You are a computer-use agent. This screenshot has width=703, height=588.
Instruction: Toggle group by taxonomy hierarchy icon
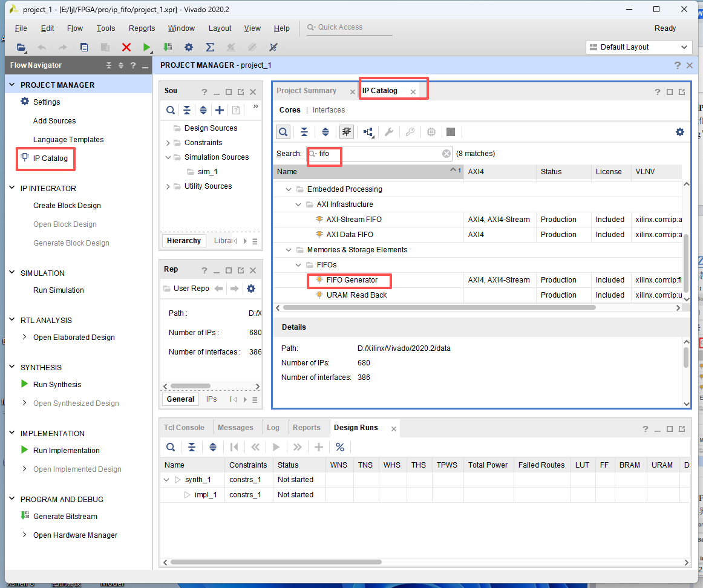(368, 132)
